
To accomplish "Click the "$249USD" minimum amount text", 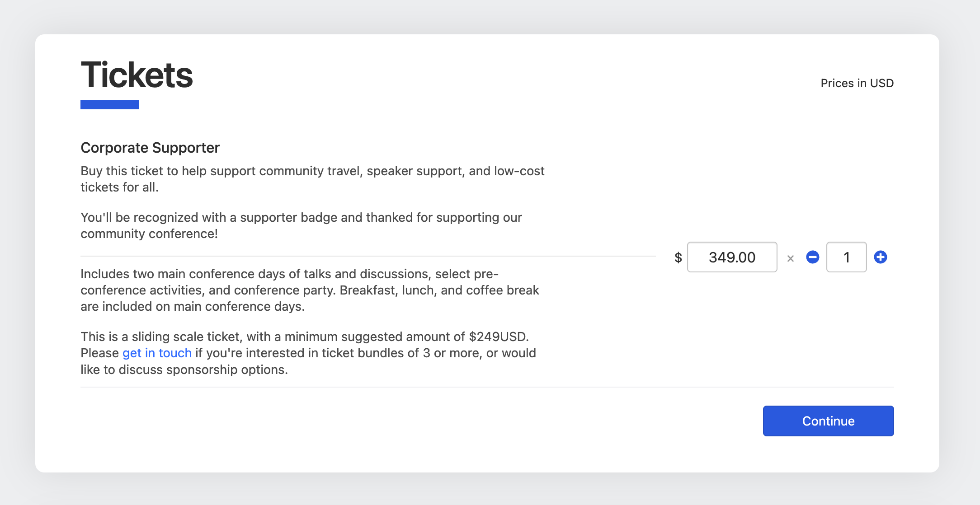I will (498, 337).
